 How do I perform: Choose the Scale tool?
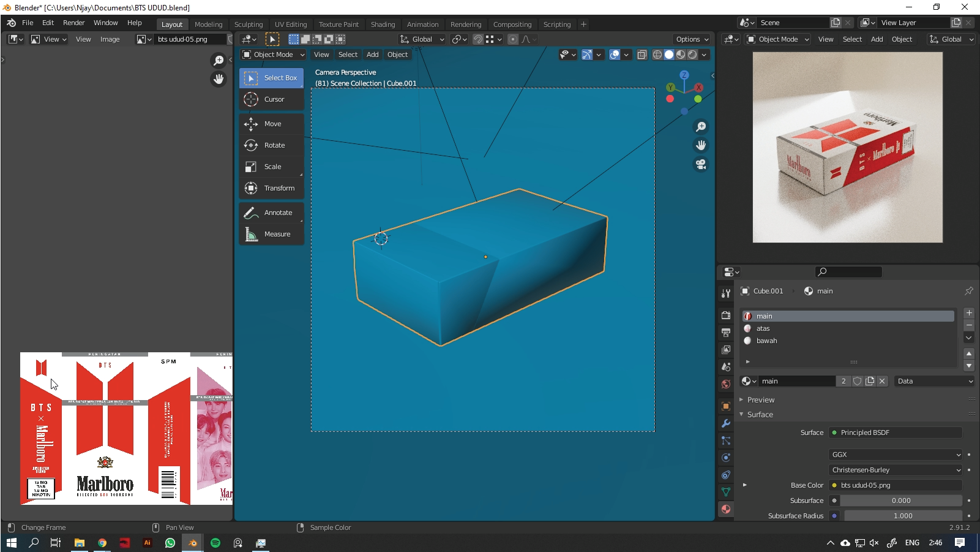pyautogui.click(x=271, y=167)
